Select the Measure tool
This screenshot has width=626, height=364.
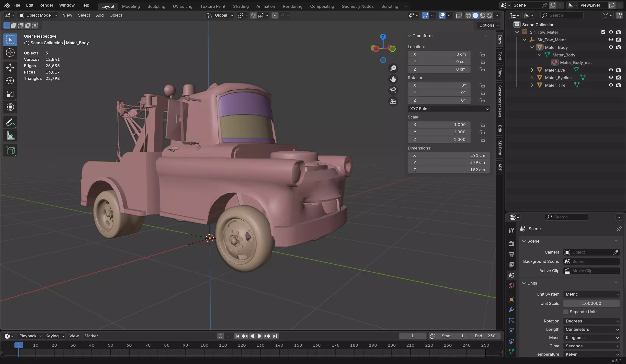(10, 135)
